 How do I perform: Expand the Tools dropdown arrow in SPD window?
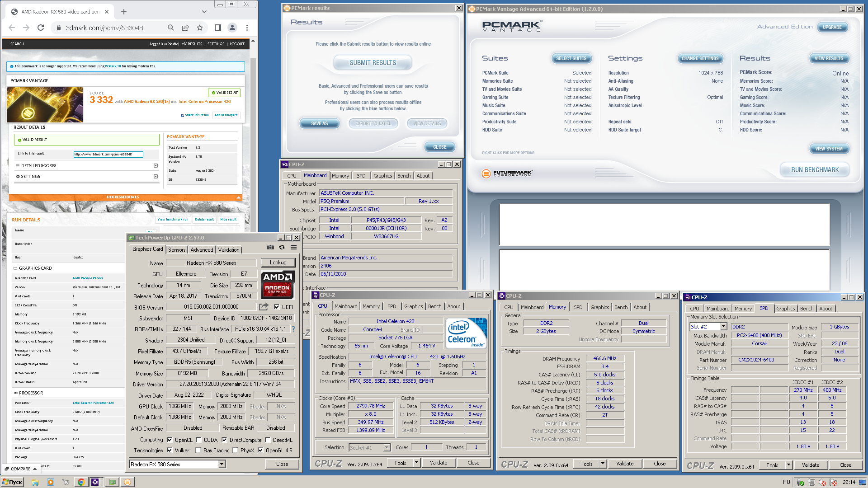788,465
